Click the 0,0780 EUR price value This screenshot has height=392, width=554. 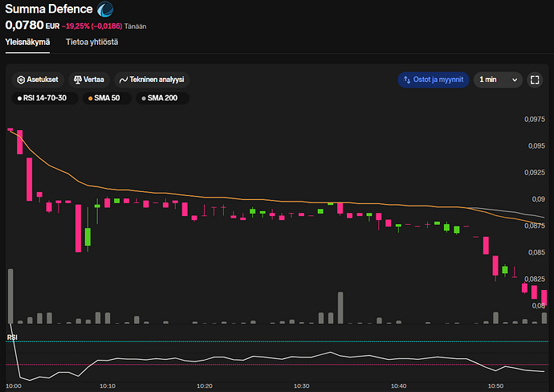[x=32, y=26]
